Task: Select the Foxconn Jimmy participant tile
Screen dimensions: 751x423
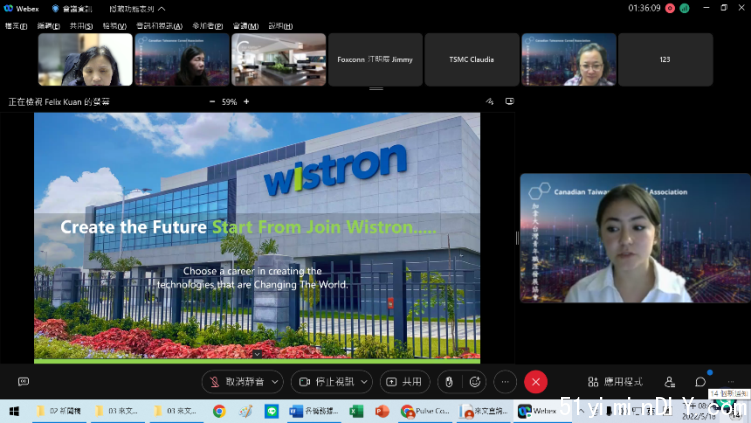Action: (x=376, y=59)
